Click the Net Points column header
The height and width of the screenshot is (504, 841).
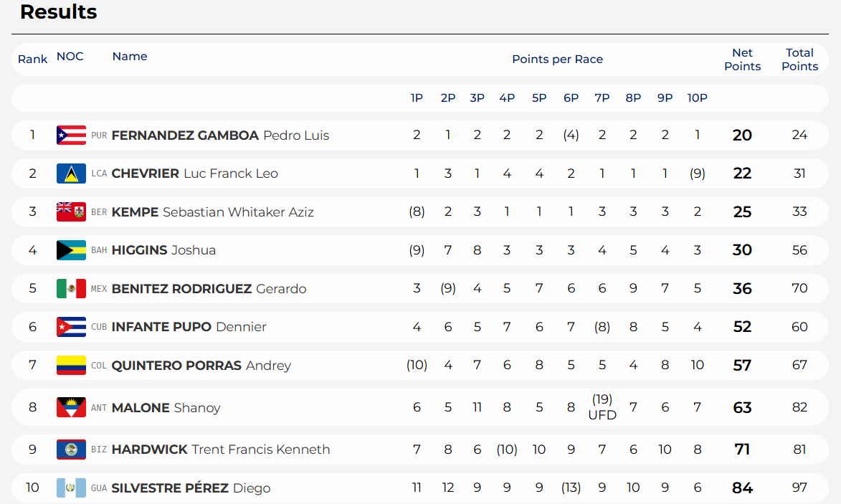point(742,60)
